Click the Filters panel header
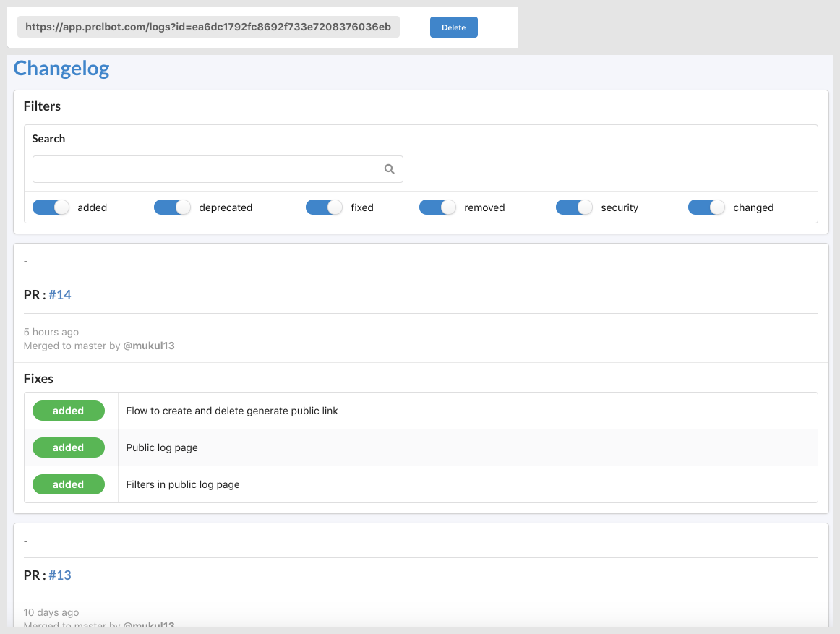Screen dimensions: 840x634 coord(42,106)
